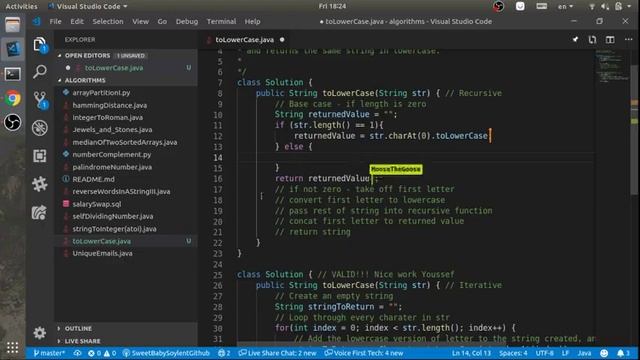
Task: Expand the Live Share section
Action: point(126,341)
